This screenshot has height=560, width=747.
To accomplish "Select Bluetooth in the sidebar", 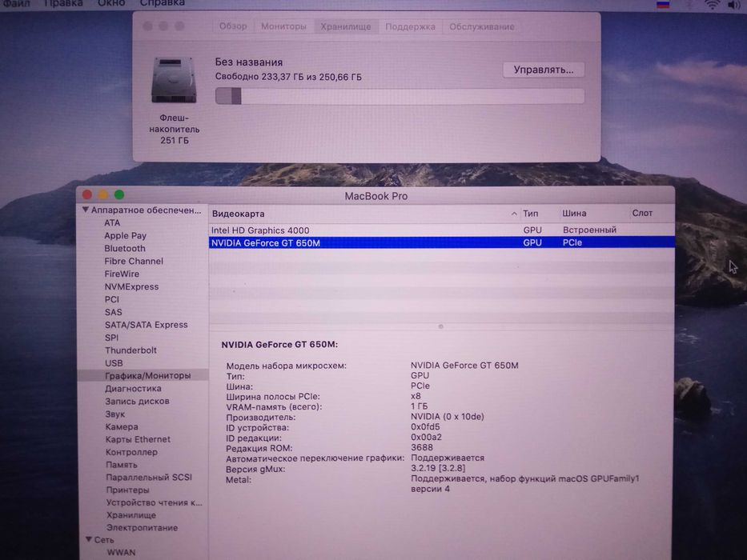I will [x=125, y=248].
